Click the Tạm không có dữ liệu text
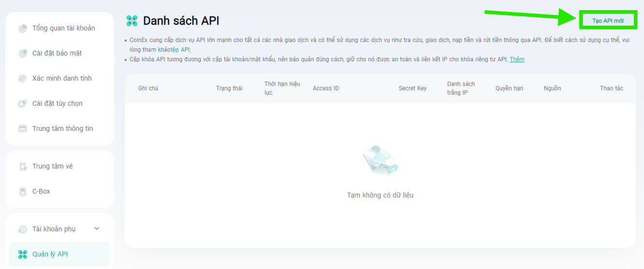Viewport: 644px width, 269px height. click(x=380, y=195)
